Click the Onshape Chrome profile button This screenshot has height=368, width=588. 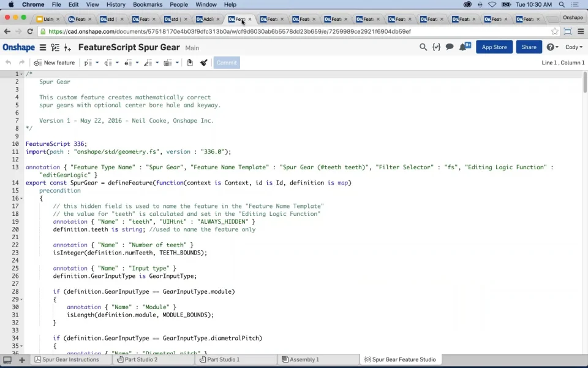coord(573,18)
